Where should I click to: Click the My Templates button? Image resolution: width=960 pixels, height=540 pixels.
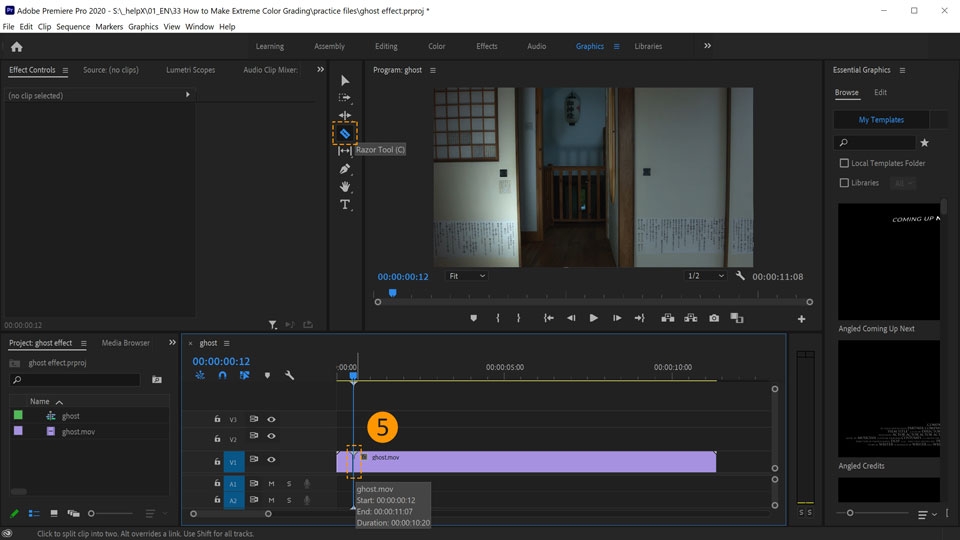pos(881,119)
